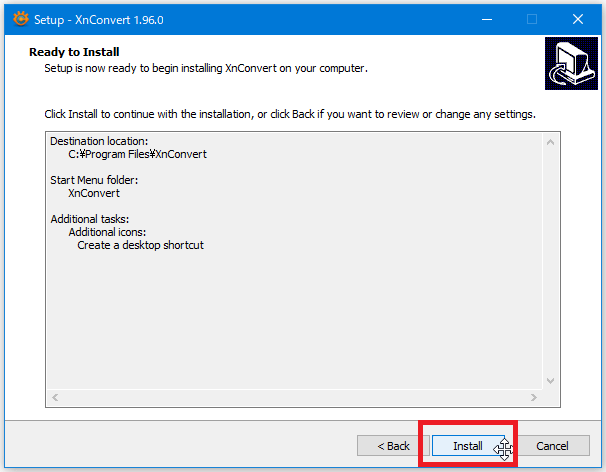606x472 pixels.
Task: Close the XnConvert Setup window
Action: point(578,18)
